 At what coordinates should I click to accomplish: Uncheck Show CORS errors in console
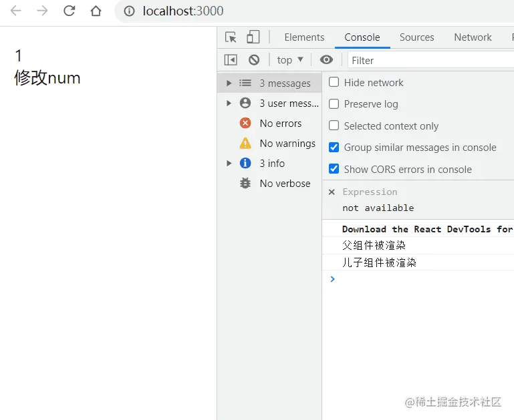334,169
